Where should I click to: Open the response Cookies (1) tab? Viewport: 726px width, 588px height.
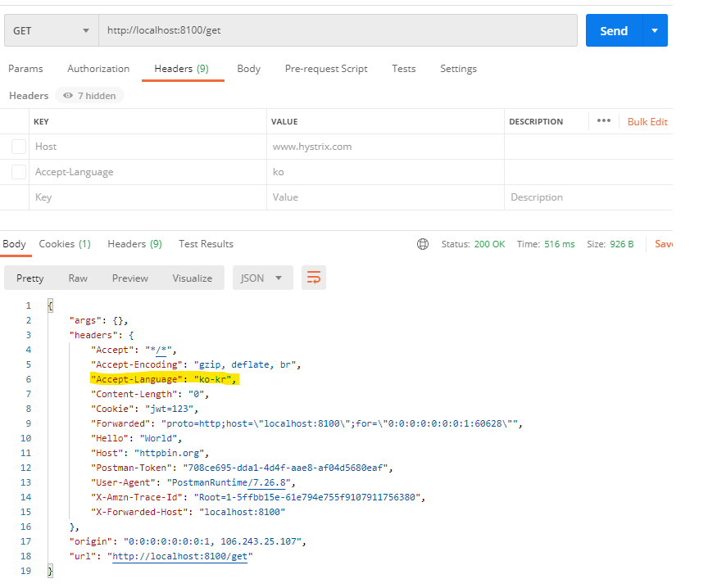[65, 244]
